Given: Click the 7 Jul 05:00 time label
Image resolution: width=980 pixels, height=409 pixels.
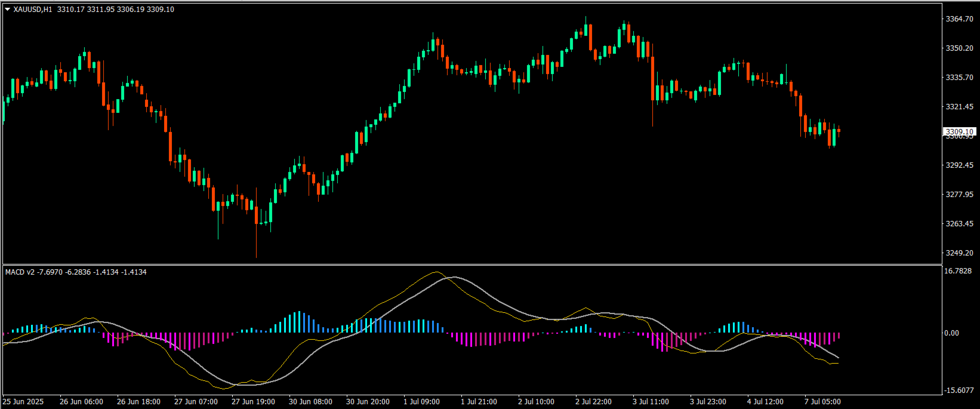Looking at the screenshot, I should tap(822, 402).
